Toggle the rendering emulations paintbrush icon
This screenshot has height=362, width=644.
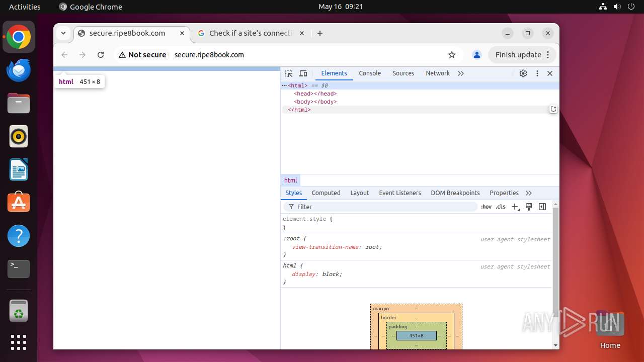coord(529,207)
